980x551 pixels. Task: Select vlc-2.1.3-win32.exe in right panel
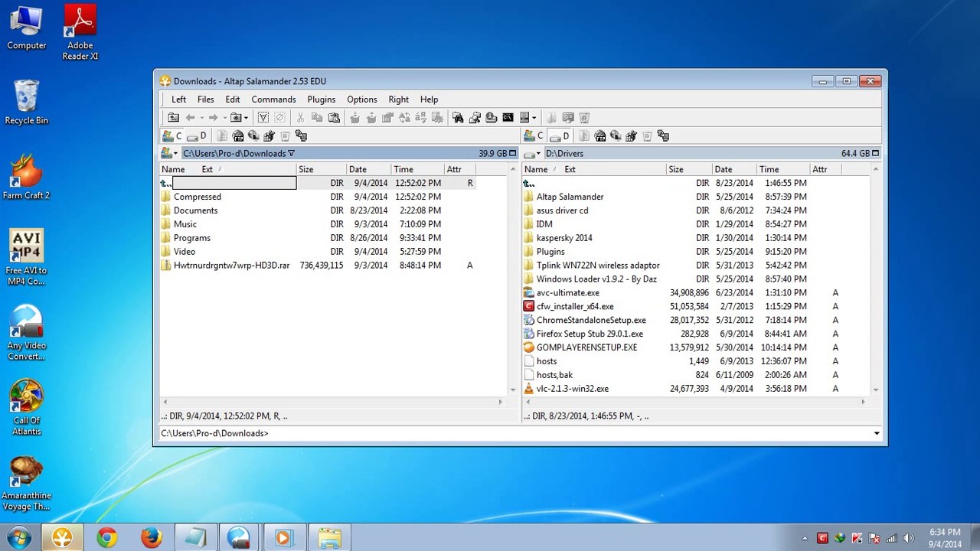tap(572, 389)
